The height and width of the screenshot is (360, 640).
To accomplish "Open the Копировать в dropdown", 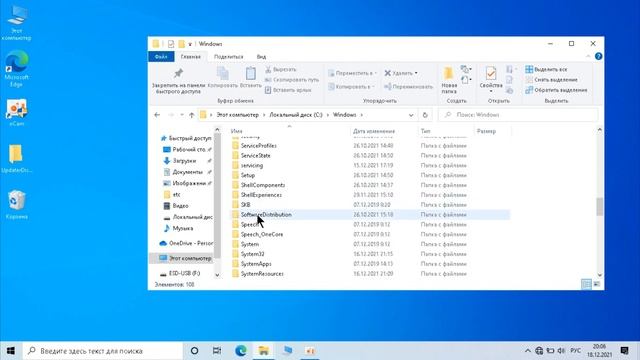I will click(351, 87).
